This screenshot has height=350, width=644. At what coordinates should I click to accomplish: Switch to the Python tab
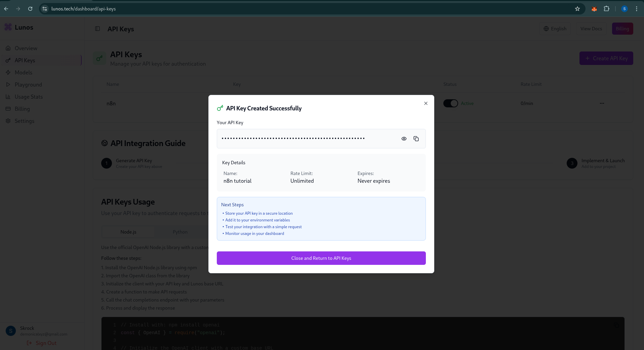pyautogui.click(x=180, y=232)
